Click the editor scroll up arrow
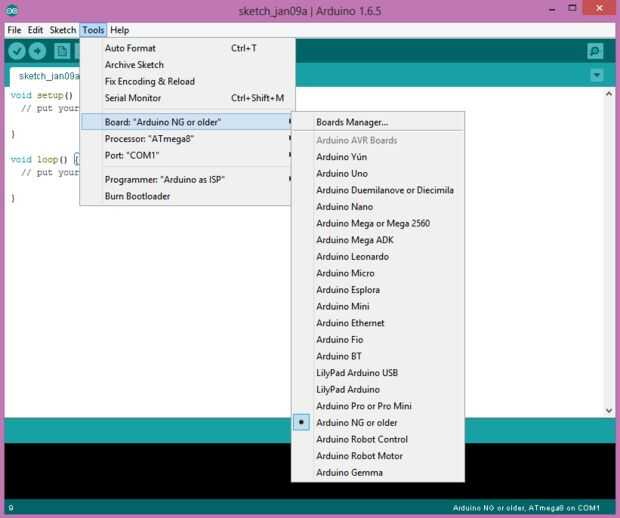620x518 pixels. tap(609, 94)
